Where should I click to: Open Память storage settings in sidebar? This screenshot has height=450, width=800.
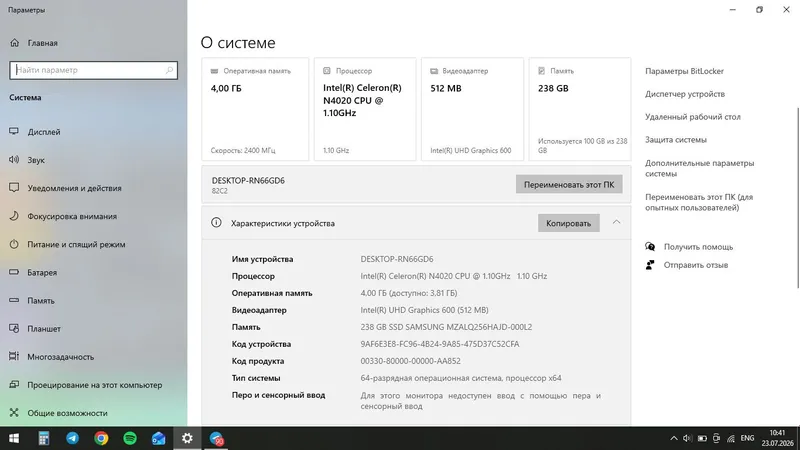tap(32, 300)
